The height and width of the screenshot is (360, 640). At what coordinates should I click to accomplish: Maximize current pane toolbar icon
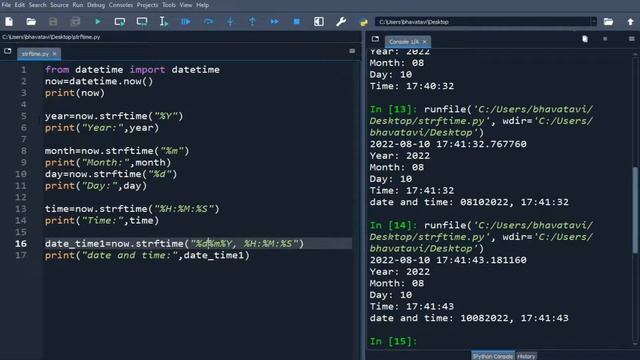point(319,22)
